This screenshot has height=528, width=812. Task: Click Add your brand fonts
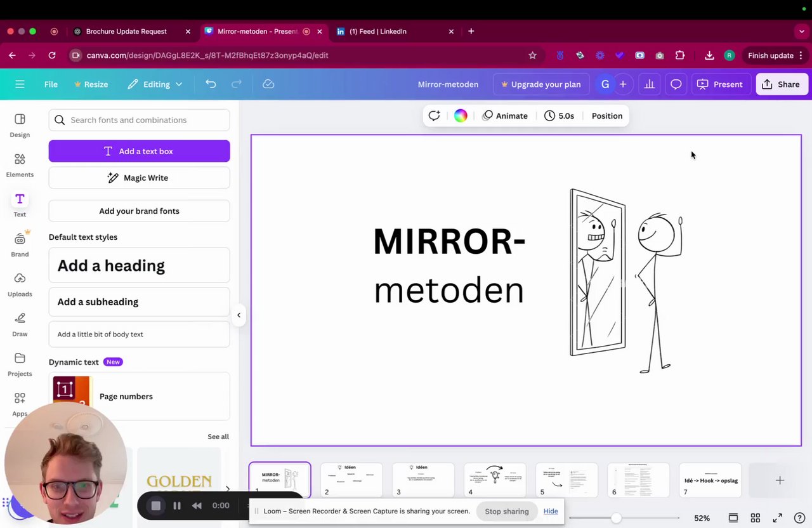(139, 211)
